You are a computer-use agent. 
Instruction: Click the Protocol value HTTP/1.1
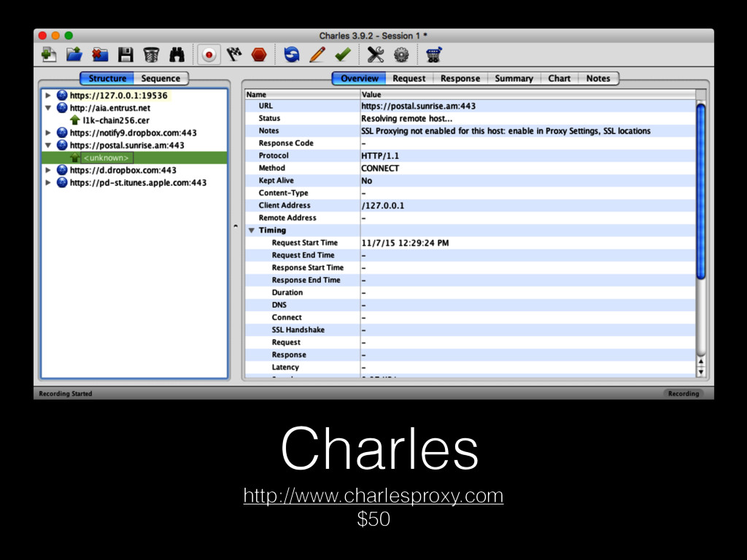[x=380, y=156]
